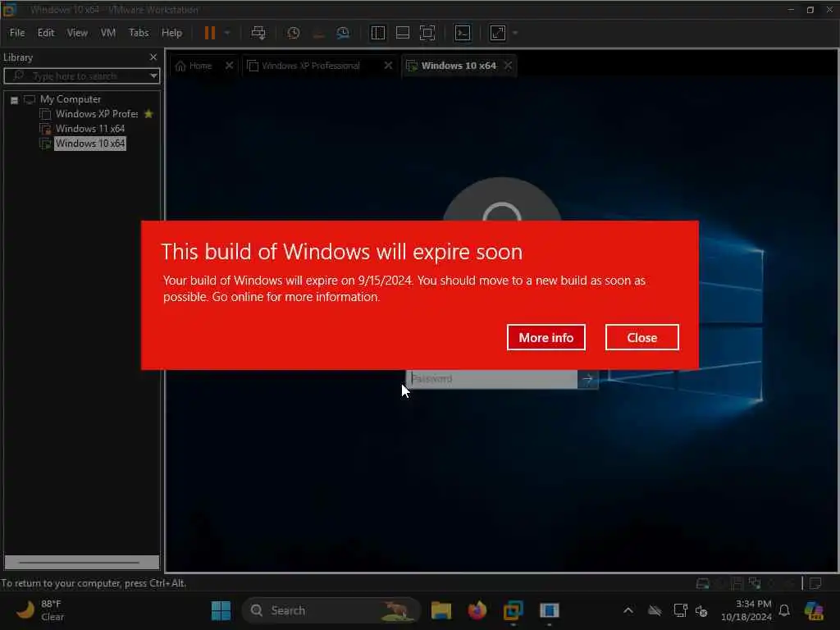
Task: Click the blue window app taskbar icon
Action: 549,610
